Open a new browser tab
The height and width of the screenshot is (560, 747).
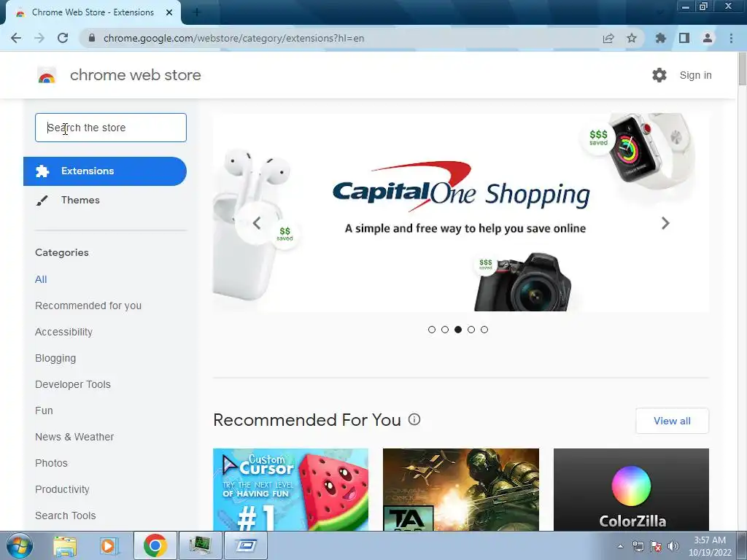pyautogui.click(x=197, y=12)
